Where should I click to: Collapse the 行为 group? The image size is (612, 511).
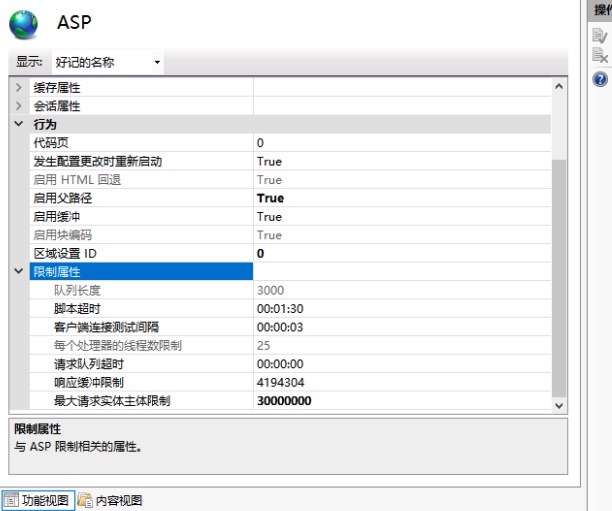click(x=19, y=124)
